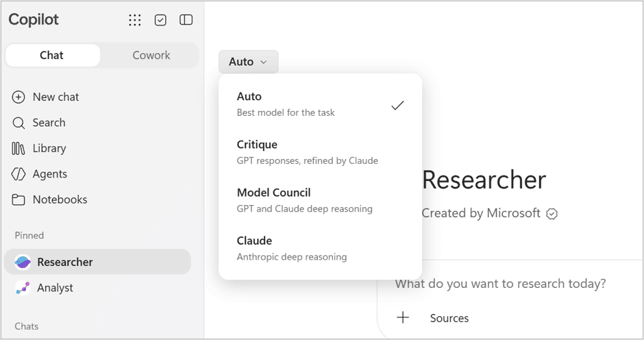
Task: Collapse the sidebar with panel icon
Action: (186, 20)
